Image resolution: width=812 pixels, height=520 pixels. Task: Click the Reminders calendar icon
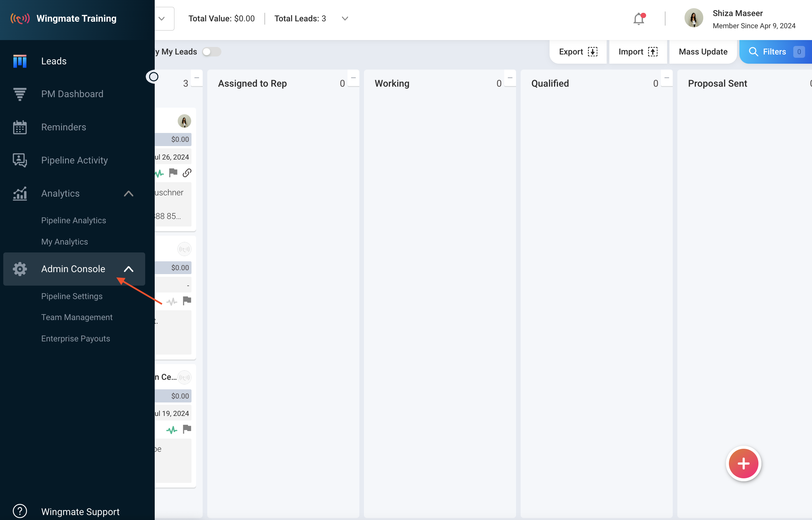(20, 127)
